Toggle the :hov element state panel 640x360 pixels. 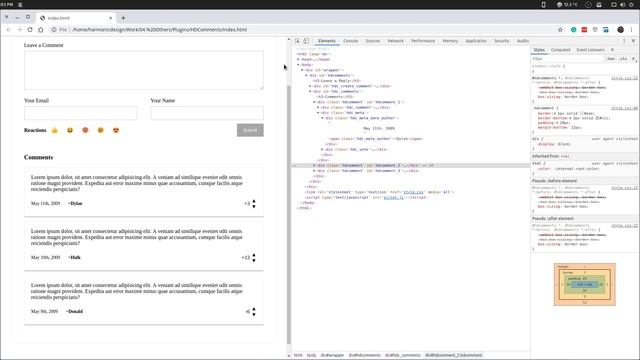click(611, 59)
